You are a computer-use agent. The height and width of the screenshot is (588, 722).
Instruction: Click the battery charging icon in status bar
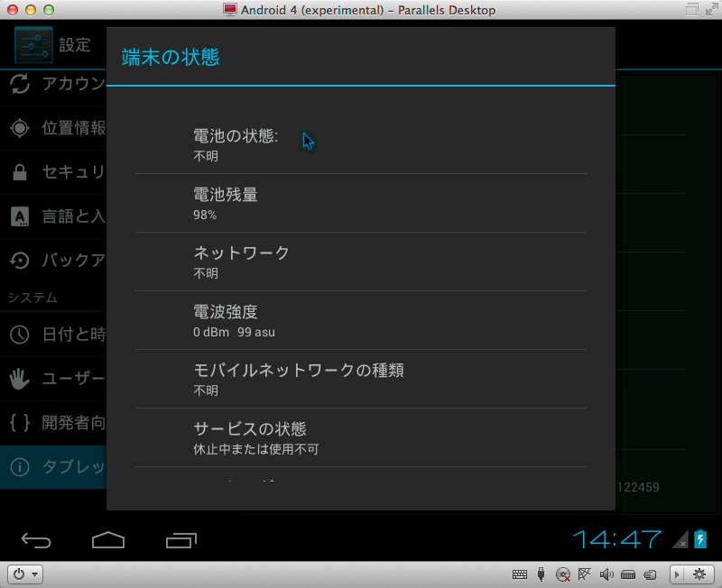700,538
